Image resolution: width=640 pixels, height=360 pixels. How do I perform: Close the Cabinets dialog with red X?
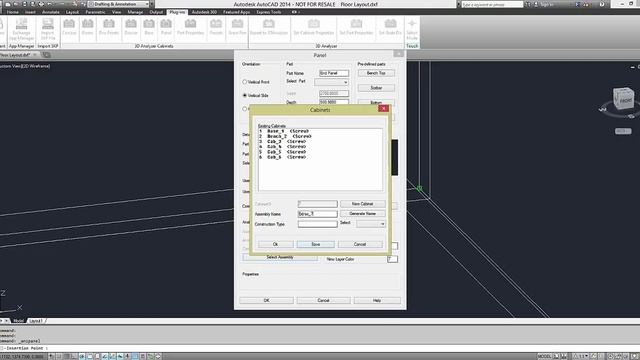click(383, 109)
